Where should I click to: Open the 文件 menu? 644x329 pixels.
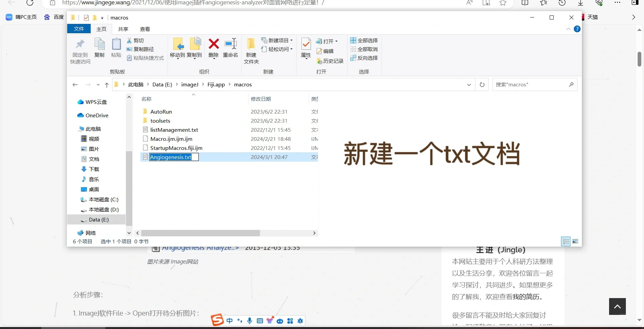click(x=79, y=29)
